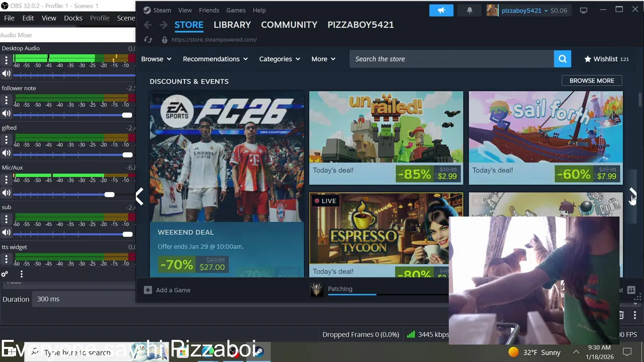
Task: Expand the More dropdown in store
Action: (x=324, y=59)
